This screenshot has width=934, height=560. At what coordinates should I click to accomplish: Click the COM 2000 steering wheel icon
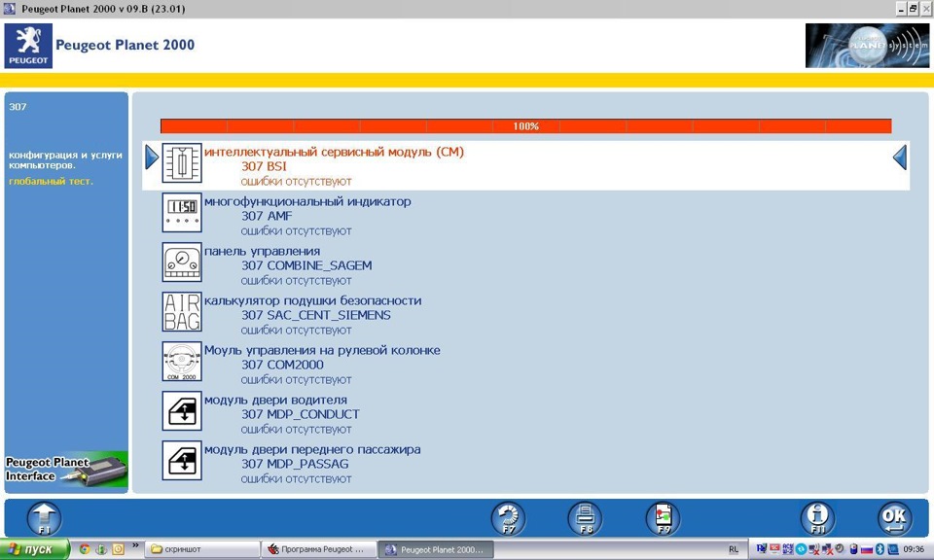click(182, 362)
